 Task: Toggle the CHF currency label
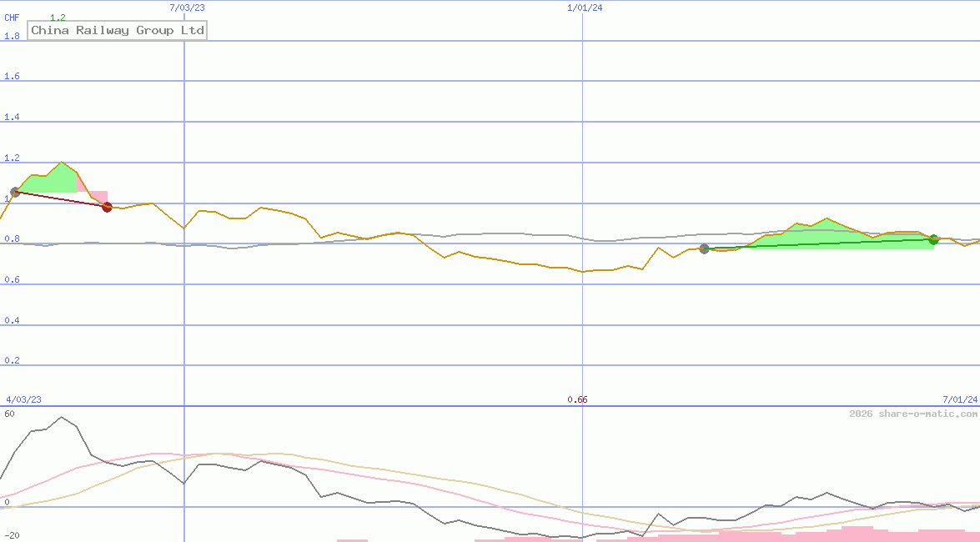tap(11, 17)
